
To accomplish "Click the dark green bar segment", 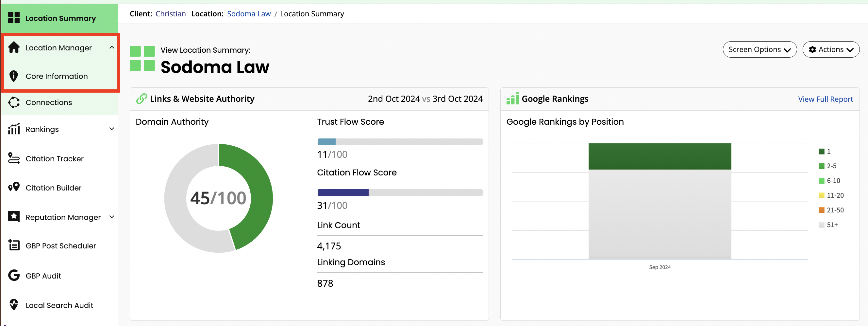I will [x=660, y=156].
